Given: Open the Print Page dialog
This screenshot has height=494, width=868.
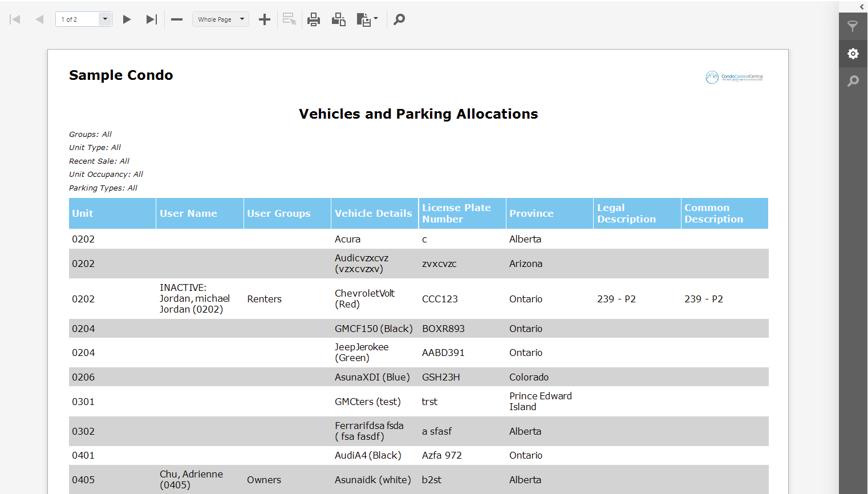Looking at the screenshot, I should pyautogui.click(x=339, y=19).
